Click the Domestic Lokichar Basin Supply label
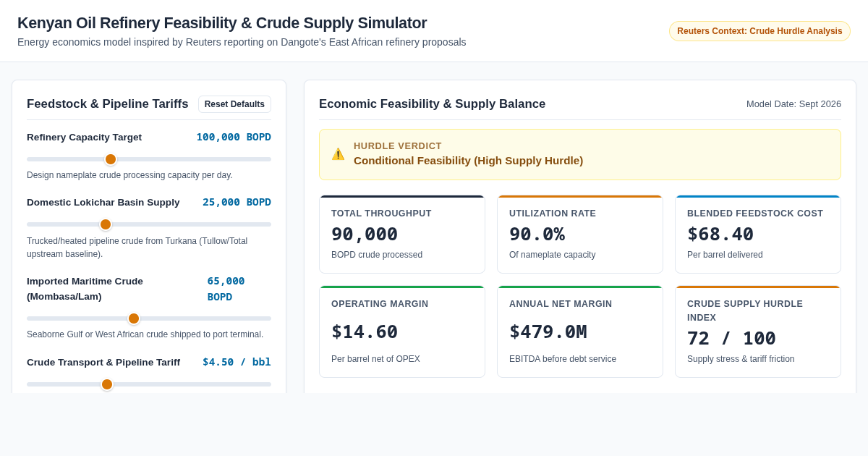 [103, 203]
